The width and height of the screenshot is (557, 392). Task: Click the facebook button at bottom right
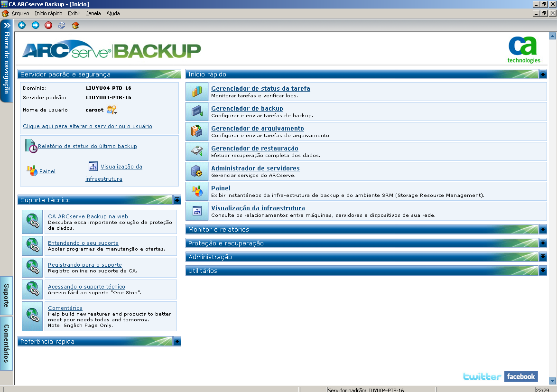(x=521, y=376)
